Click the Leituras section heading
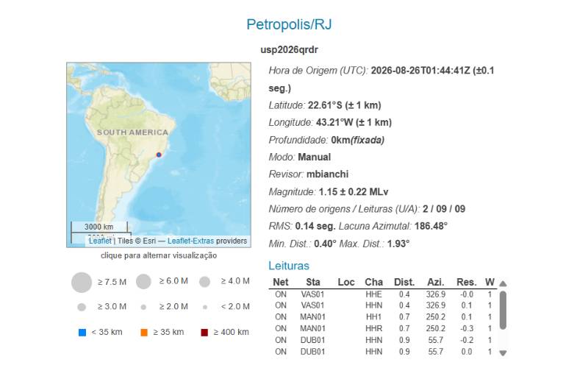The image size is (588, 368). coord(289,266)
